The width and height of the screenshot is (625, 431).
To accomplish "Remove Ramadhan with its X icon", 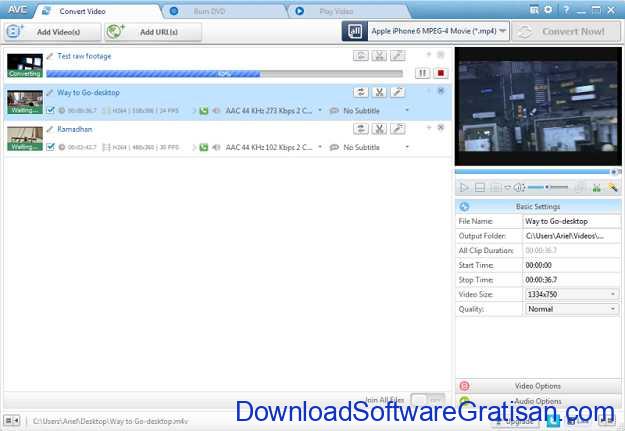I will click(441, 128).
